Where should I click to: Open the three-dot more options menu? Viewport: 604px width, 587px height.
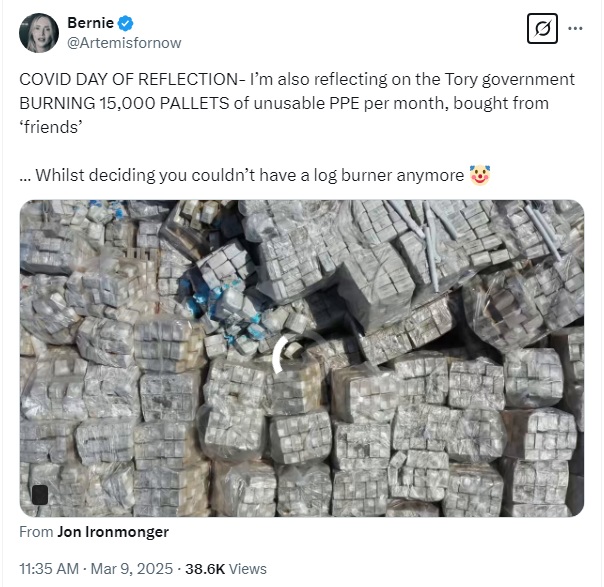575,29
